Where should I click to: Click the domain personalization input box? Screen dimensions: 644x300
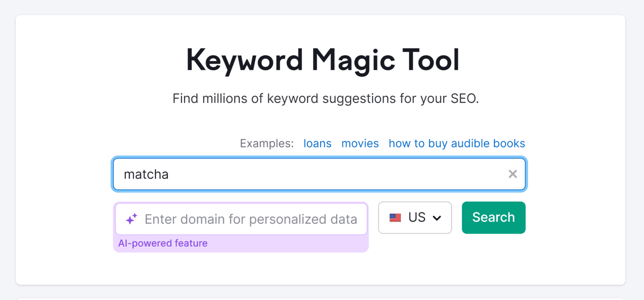point(252,219)
